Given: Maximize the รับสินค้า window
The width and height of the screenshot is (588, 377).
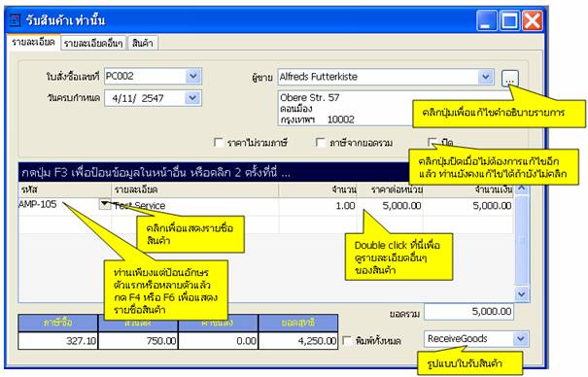Looking at the screenshot, I should pyautogui.click(x=509, y=20).
